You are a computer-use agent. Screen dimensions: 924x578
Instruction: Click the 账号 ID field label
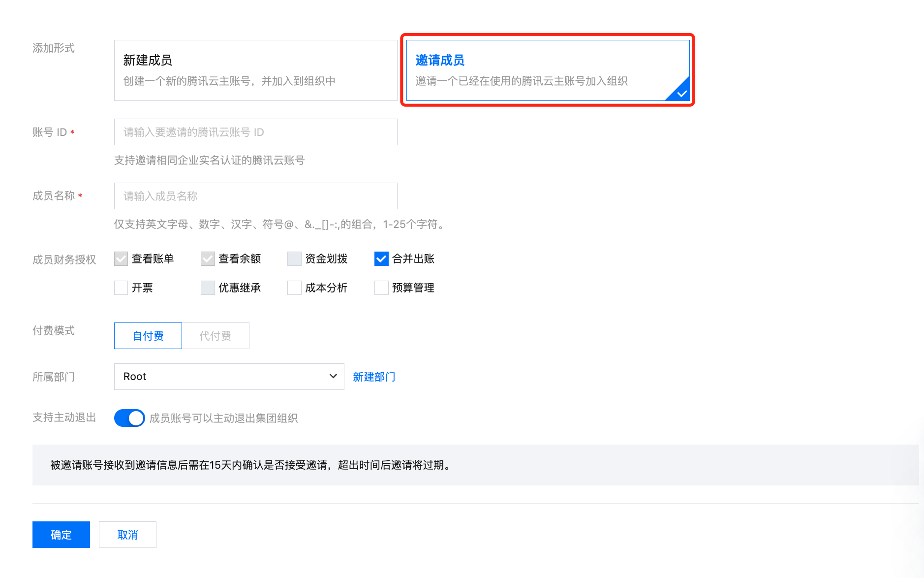click(50, 132)
